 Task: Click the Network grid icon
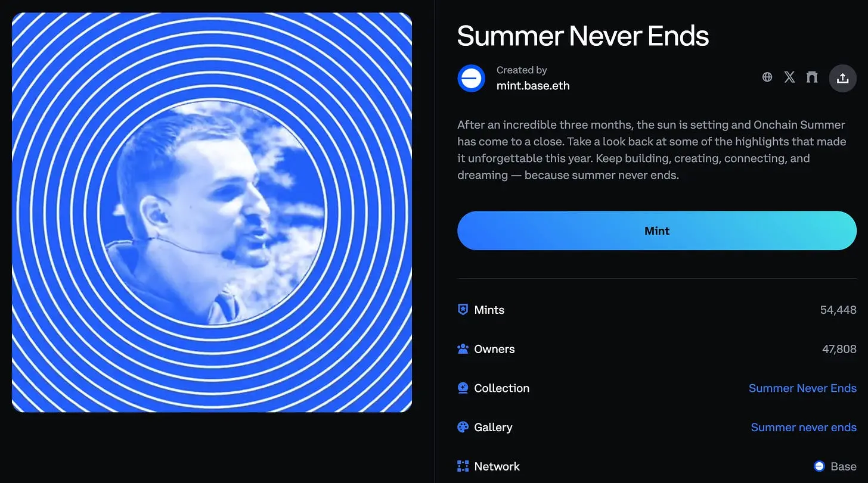point(463,466)
